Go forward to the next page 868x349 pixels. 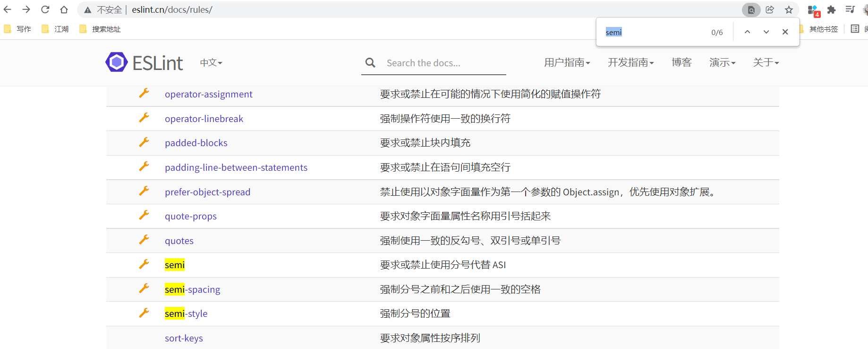tap(26, 9)
